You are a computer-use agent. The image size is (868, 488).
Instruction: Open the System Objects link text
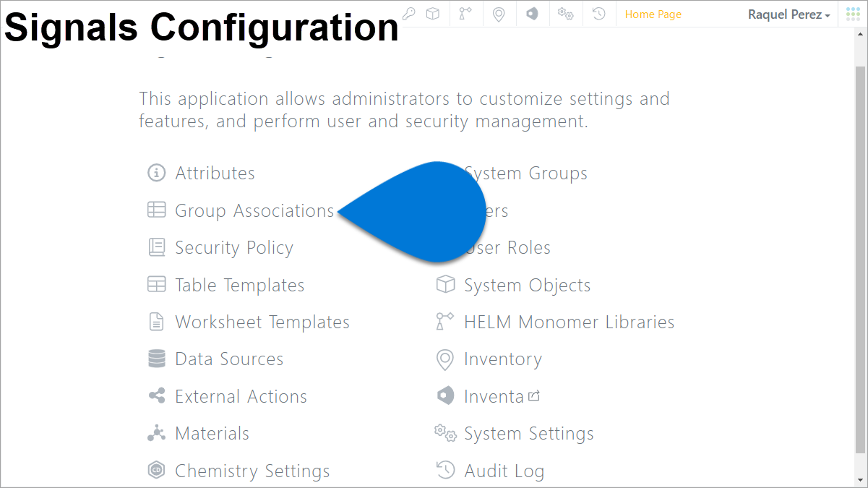[x=527, y=285]
